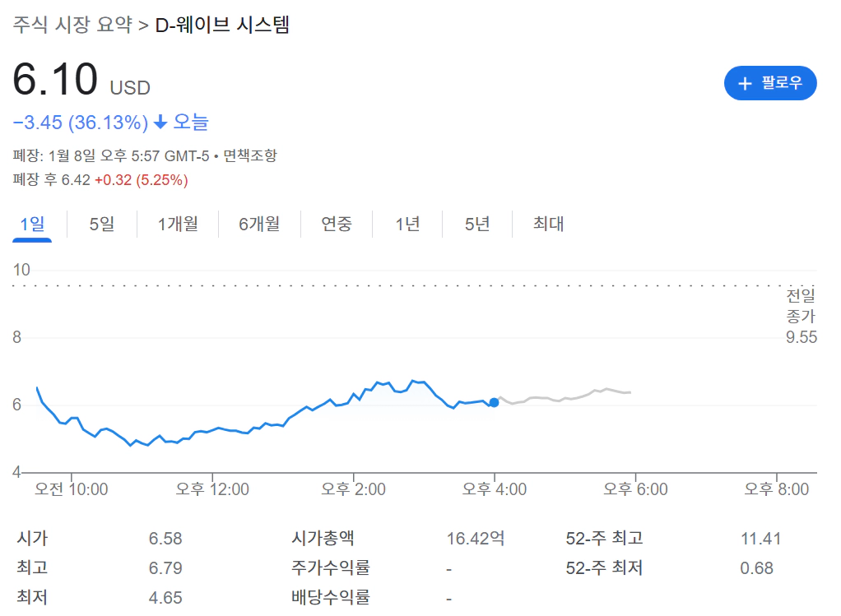The image size is (841, 616).
Task: Switch to the 5일 tab
Action: [x=102, y=224]
